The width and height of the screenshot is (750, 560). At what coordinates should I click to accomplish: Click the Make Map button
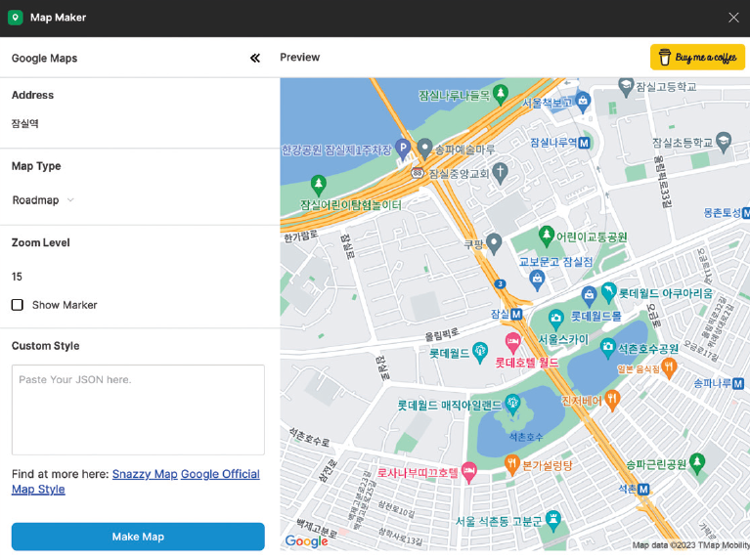click(138, 537)
